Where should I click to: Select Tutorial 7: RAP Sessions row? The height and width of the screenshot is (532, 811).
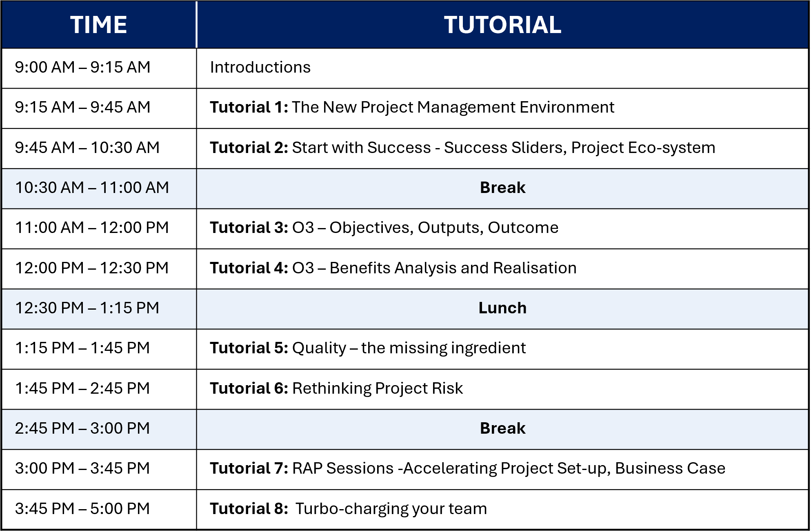coord(502,469)
